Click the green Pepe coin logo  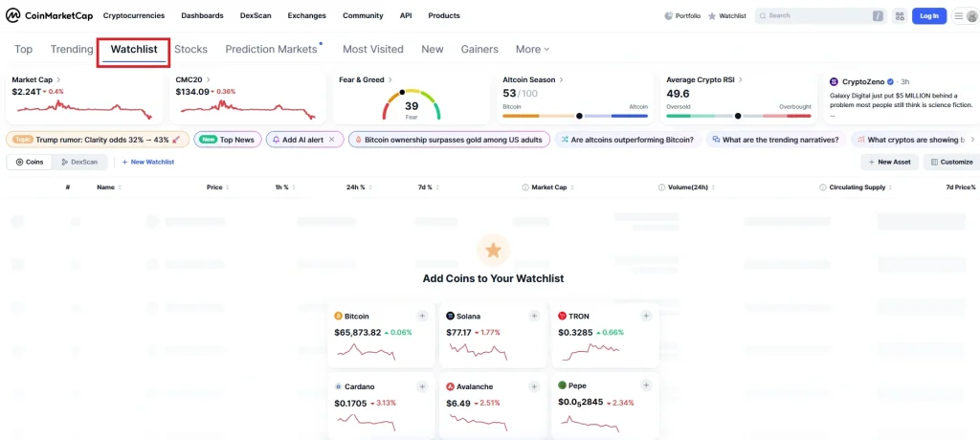click(x=562, y=385)
